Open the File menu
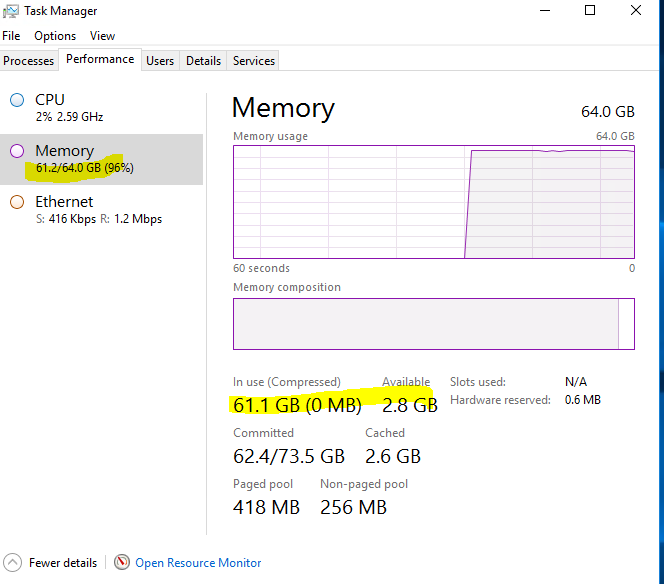Screen dimensions: 664x584 pyautogui.click(x=11, y=36)
